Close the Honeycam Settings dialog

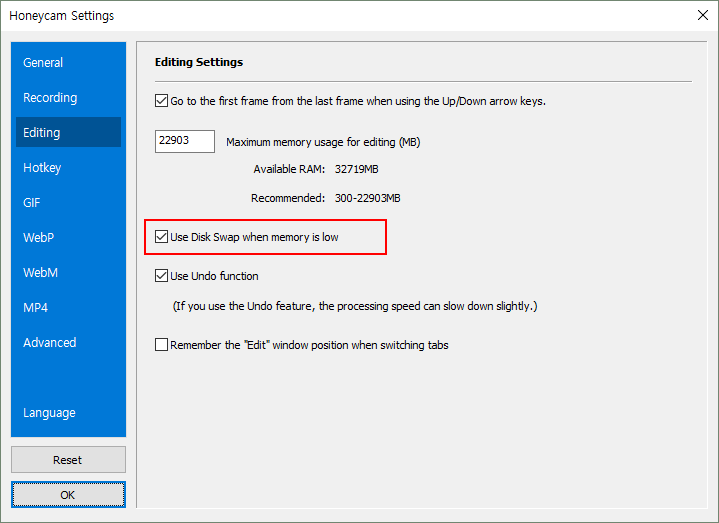[700, 15]
